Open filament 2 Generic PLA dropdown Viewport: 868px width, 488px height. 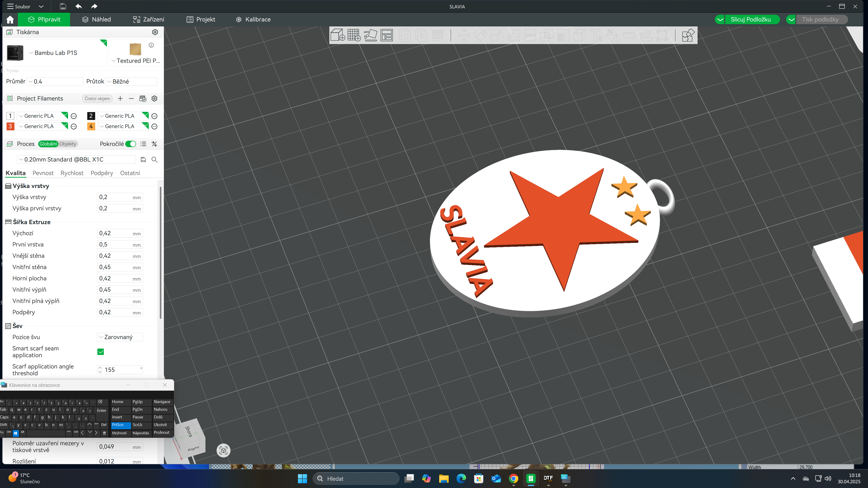[x=123, y=116]
